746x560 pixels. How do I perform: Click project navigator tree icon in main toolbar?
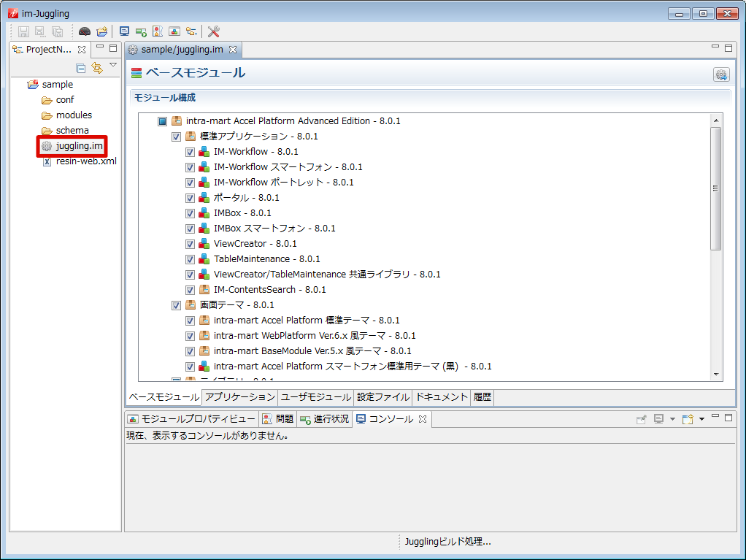click(191, 31)
